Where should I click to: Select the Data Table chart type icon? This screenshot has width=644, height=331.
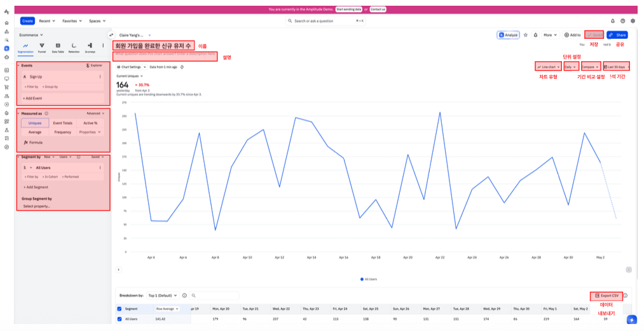58,48
